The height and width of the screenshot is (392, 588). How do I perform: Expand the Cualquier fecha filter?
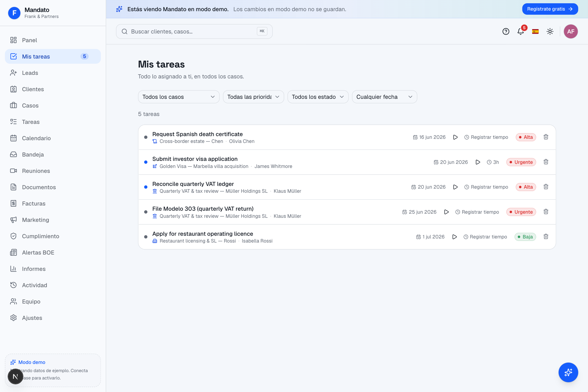[384, 97]
